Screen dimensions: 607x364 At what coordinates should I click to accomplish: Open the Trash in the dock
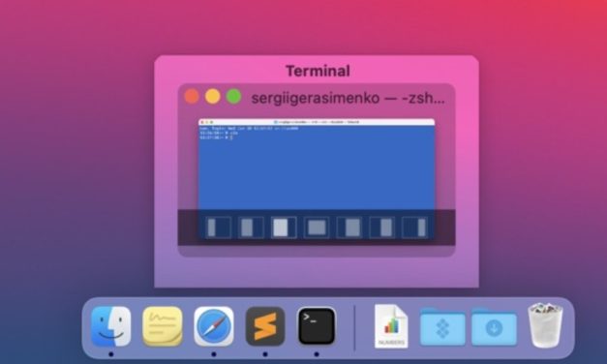pos(545,325)
